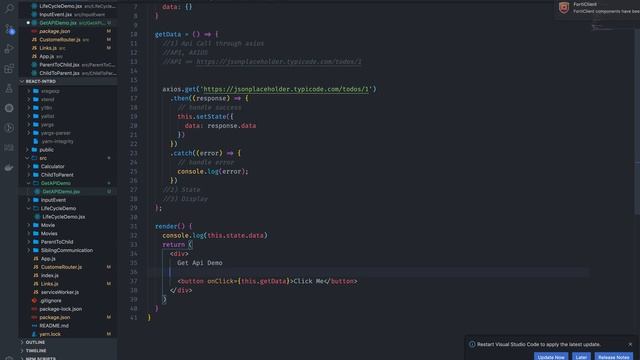Select the unsaved GetAPIDemo.jsx in Open Editors
This screenshot has width=640, height=360.
pyautogui.click(x=68, y=23)
